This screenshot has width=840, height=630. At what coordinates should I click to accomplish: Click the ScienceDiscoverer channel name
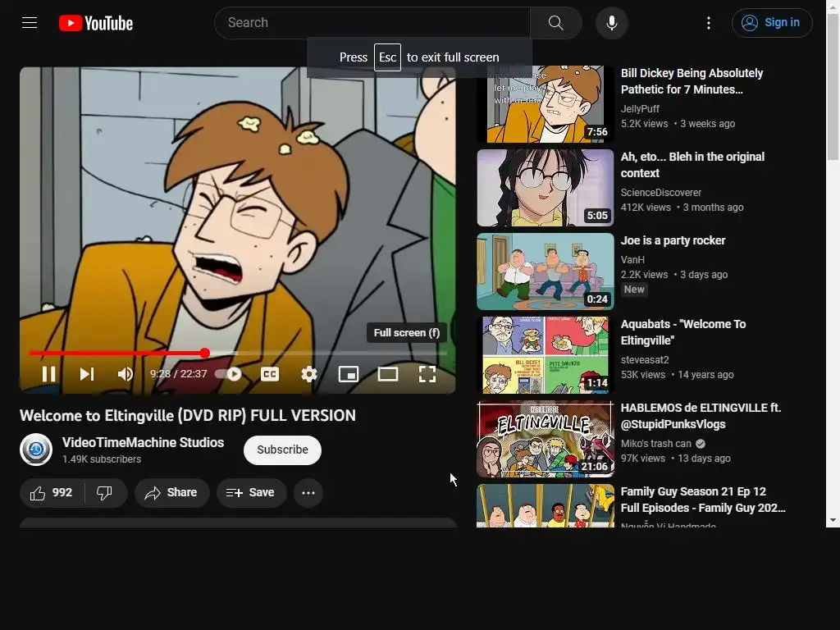[660, 192]
